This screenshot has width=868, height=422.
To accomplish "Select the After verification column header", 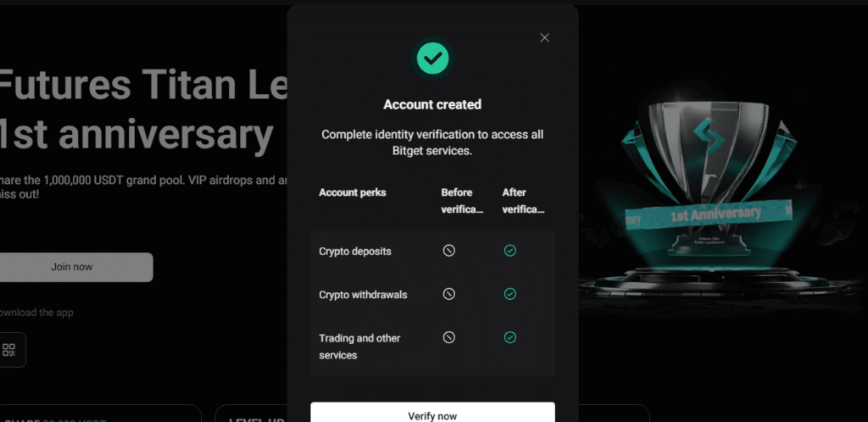I will 523,200.
